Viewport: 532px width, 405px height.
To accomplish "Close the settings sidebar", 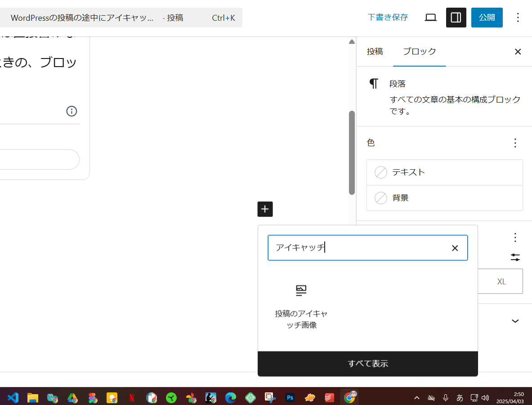I will click(518, 52).
